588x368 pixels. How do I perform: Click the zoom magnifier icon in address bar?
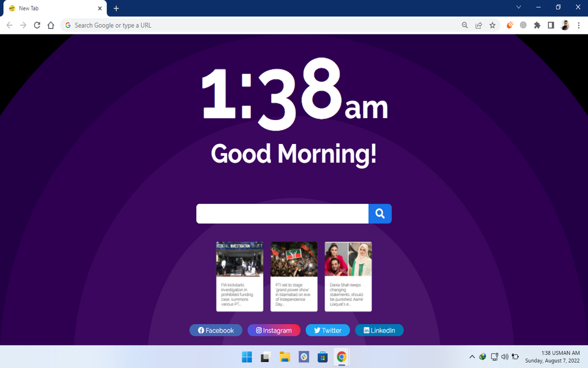465,25
